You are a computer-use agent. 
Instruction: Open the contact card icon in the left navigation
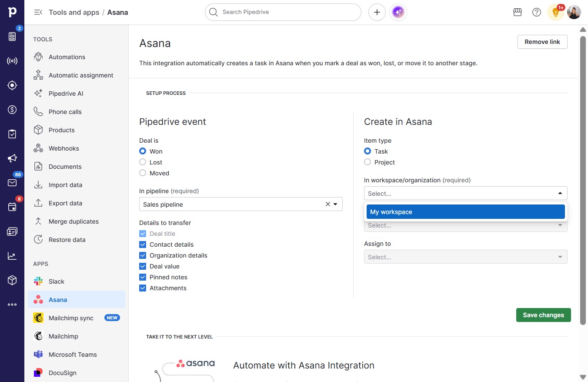[12, 231]
